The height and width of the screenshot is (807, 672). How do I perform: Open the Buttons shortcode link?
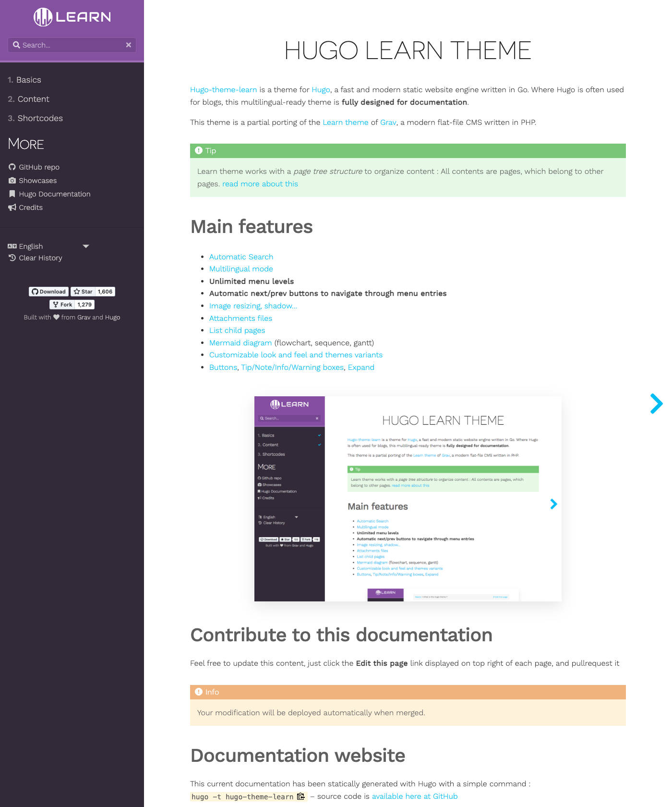point(223,367)
